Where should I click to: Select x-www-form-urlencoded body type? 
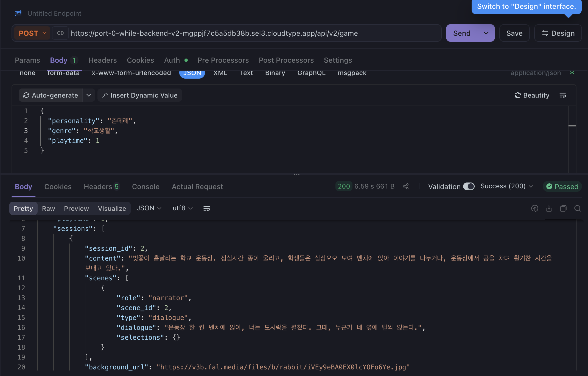coord(131,73)
